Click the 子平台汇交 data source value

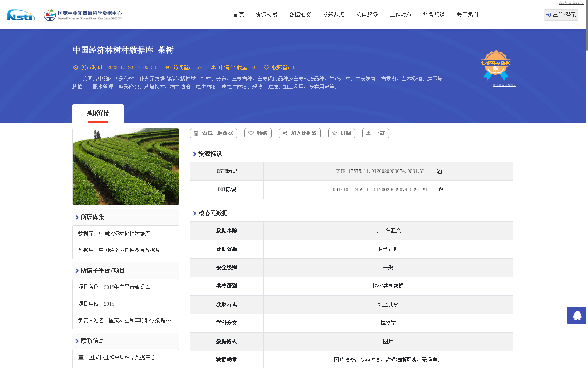(x=388, y=230)
